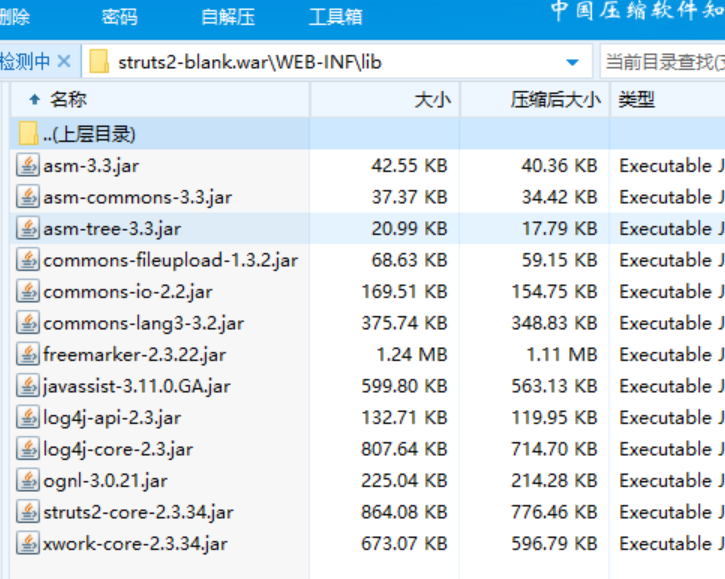Sort files by the 类型 column header
Screen dimensions: 725x579
668,99
